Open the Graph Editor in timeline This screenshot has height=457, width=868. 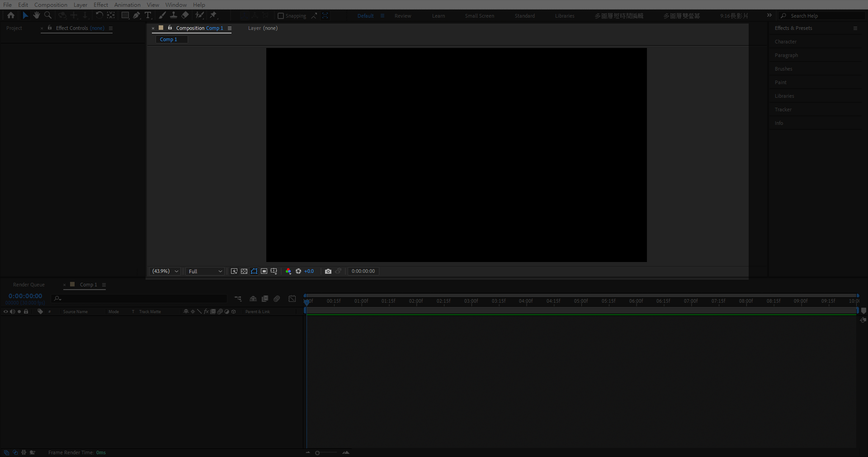(292, 299)
